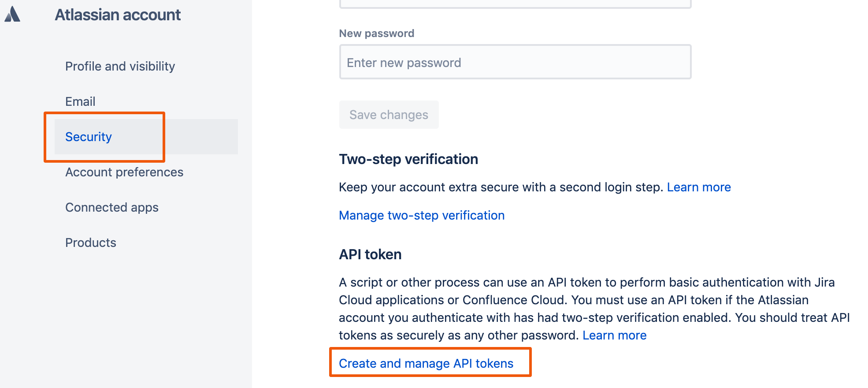
Task: Select the Security sidebar item
Action: 146,137
